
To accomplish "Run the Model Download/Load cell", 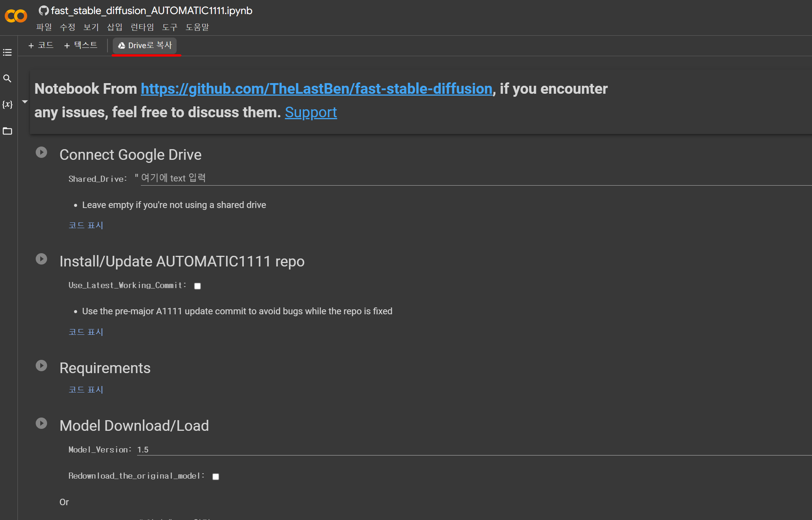I will point(41,424).
